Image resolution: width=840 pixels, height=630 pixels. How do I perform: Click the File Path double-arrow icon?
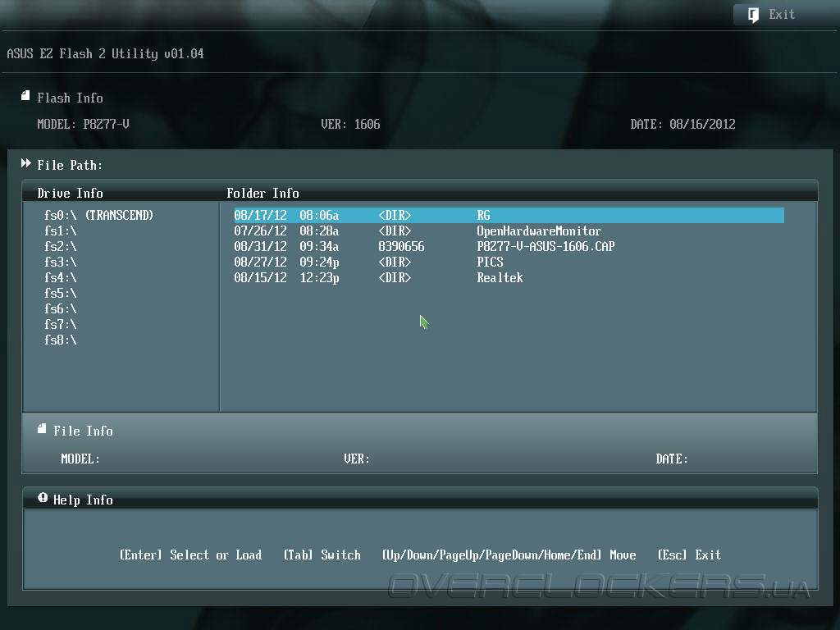tap(25, 163)
